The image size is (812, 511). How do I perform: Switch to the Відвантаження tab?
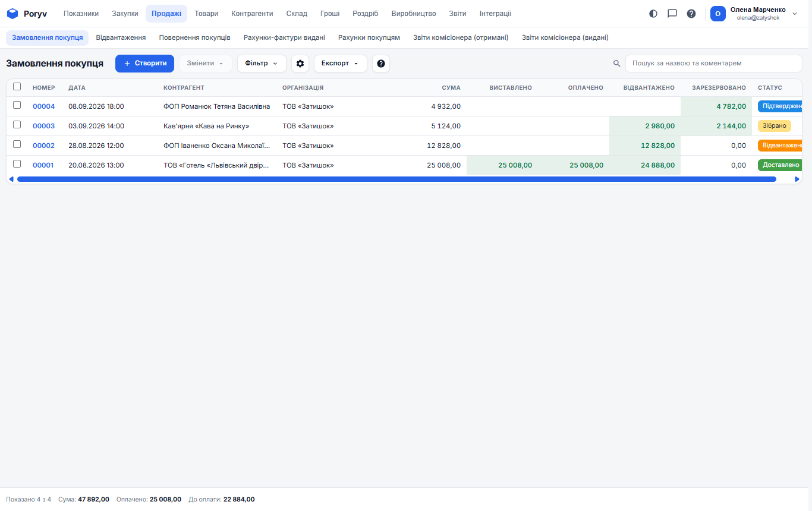pos(121,37)
